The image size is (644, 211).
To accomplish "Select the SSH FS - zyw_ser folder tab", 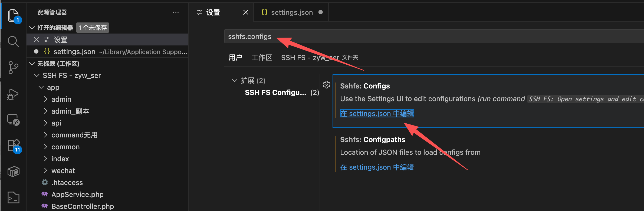I will 320,58.
